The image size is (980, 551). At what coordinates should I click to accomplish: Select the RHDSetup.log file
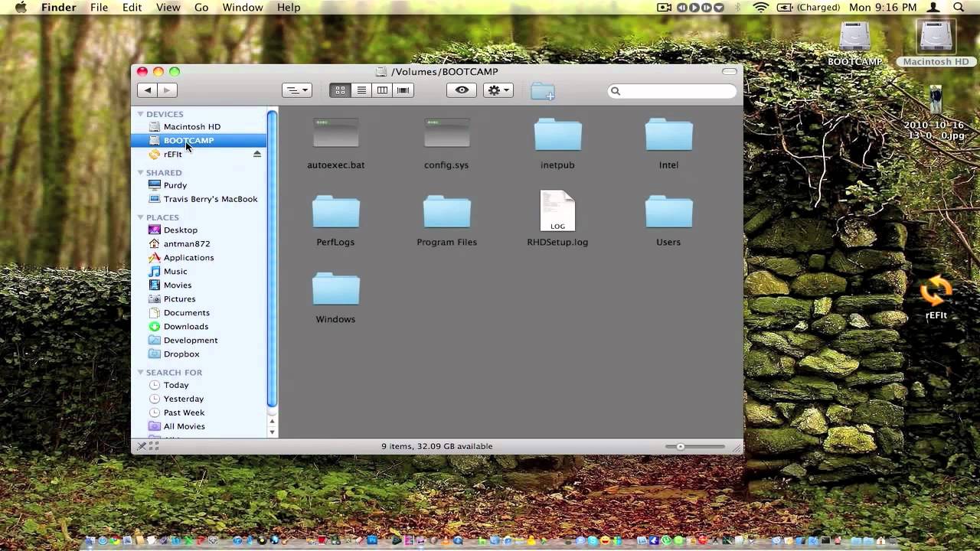point(557,210)
